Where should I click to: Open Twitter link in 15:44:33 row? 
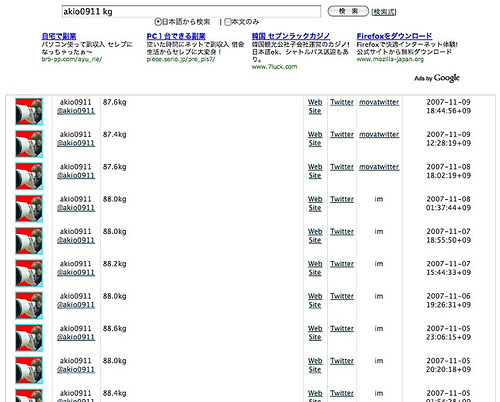pyautogui.click(x=342, y=264)
